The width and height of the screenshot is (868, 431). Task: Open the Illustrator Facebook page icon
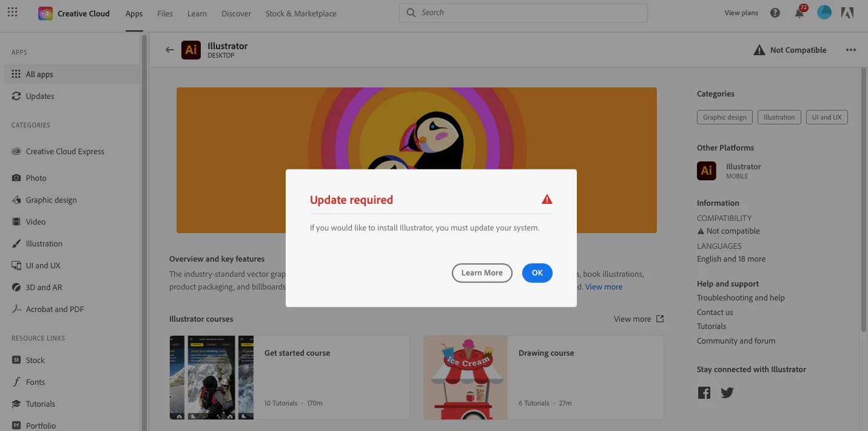(704, 393)
